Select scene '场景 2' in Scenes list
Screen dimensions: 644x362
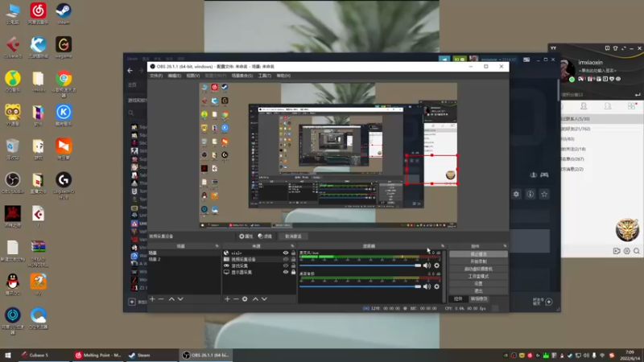155,259
